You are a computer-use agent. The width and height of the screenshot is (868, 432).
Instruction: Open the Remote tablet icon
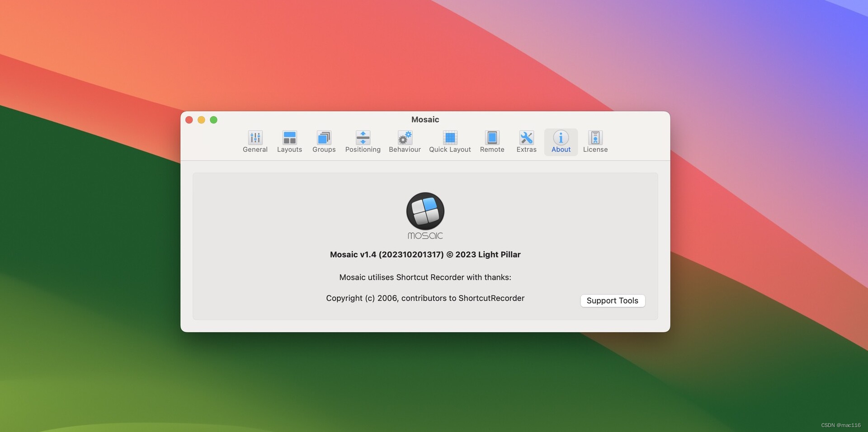[x=492, y=137]
